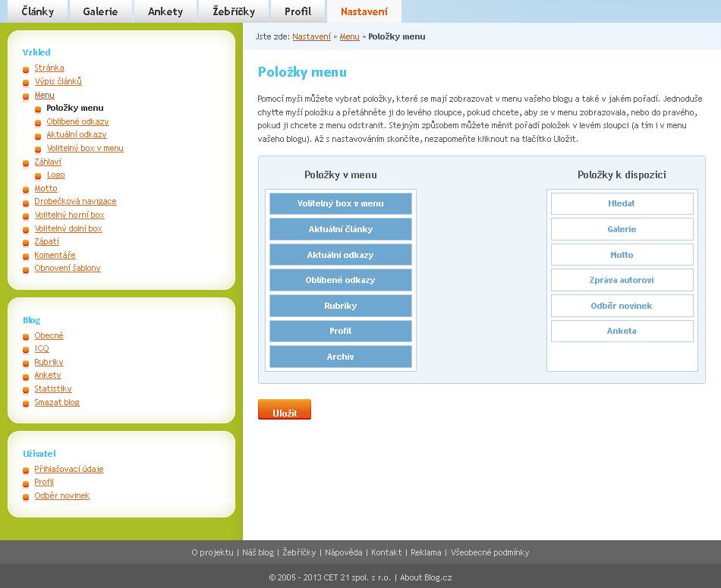The image size is (721, 588).
Task: Select Odběr novinek available item
Action: (x=622, y=306)
